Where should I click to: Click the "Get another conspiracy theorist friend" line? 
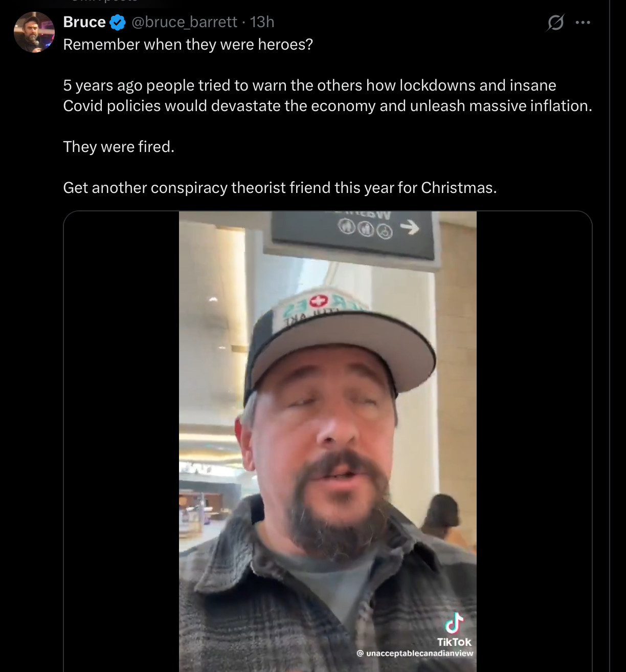click(x=280, y=188)
